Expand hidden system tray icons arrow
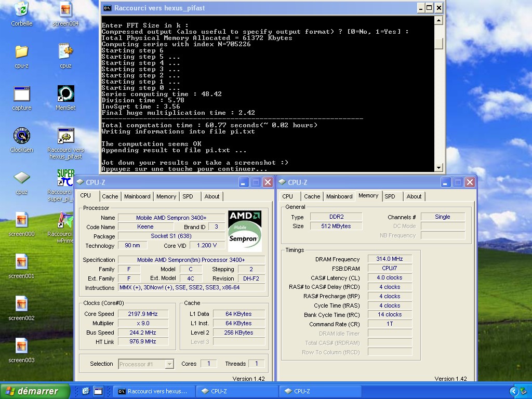 tap(514, 391)
